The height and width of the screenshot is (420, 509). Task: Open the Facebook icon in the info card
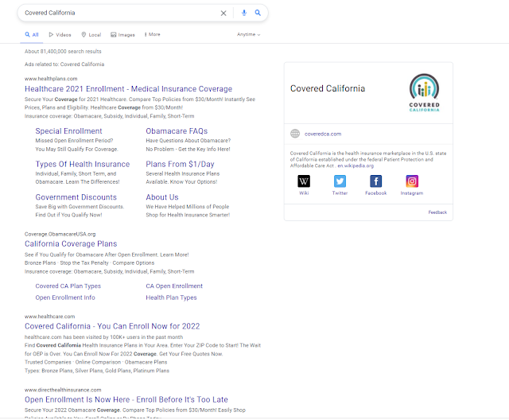(376, 181)
